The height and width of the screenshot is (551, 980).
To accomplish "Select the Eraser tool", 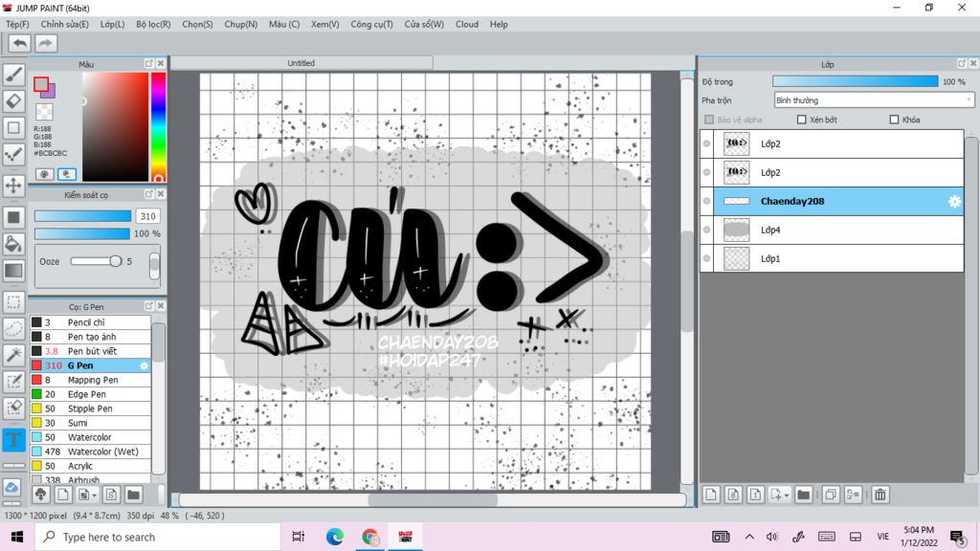I will click(13, 101).
